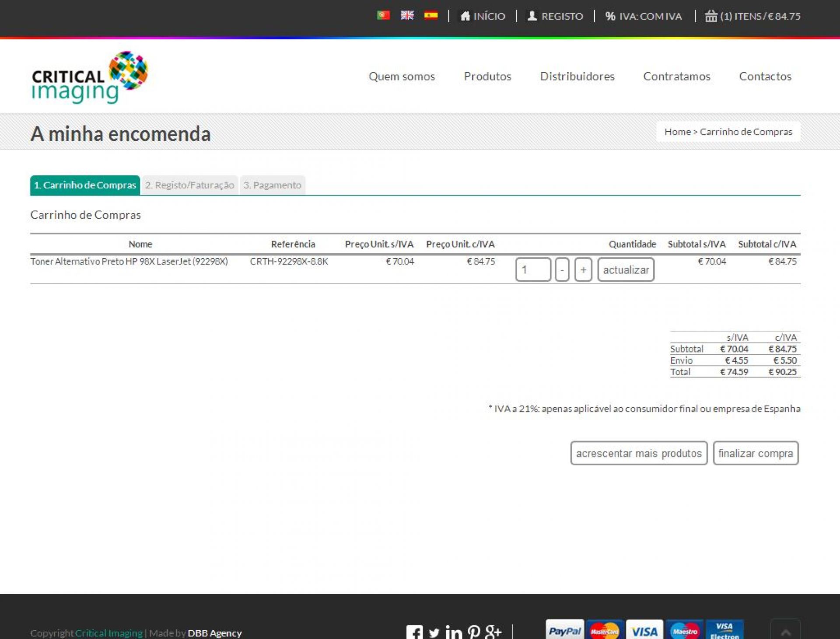840x639 pixels.
Task: Open the Produtos menu
Action: pos(487,76)
